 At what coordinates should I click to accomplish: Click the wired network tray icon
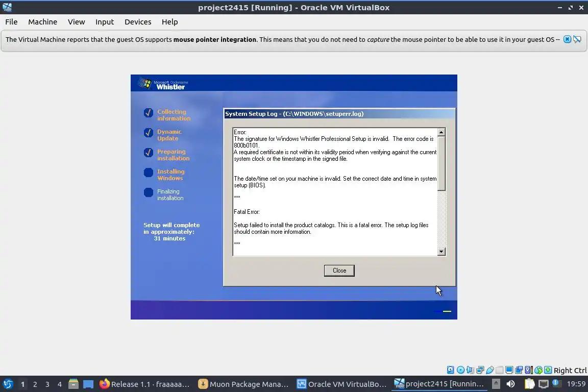[544, 384]
